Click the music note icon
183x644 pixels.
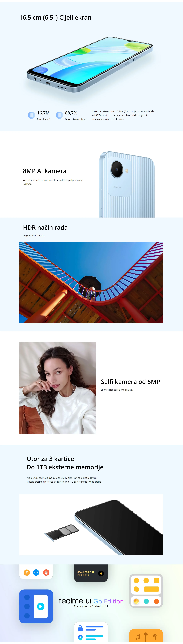tap(138, 637)
